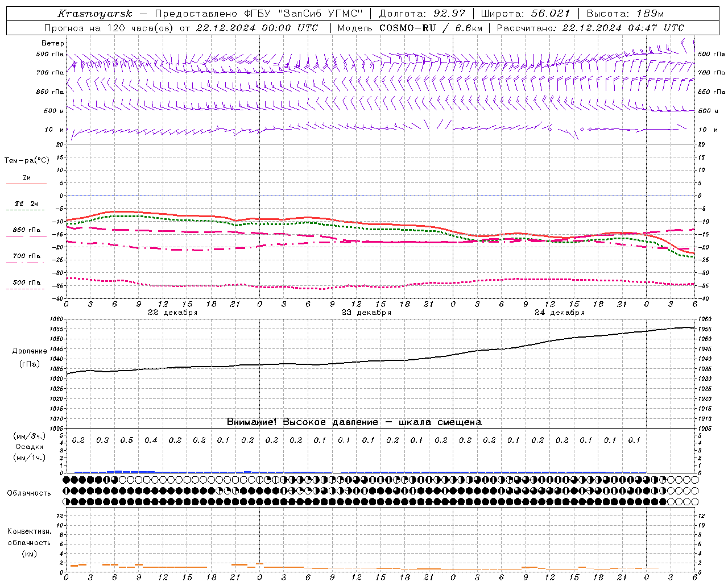Click the Ветер wind panel label
The height and width of the screenshot is (582, 728).
pos(53,43)
